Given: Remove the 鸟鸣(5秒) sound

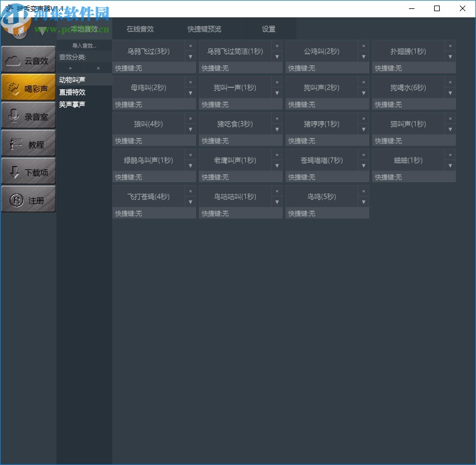Looking at the screenshot, I should coord(363,191).
